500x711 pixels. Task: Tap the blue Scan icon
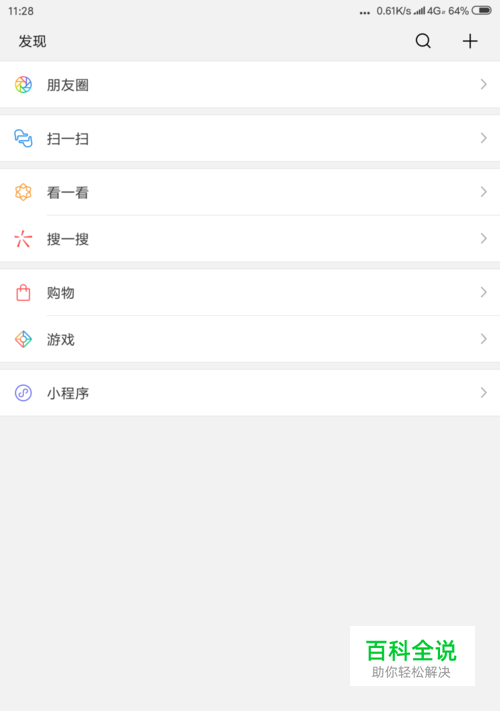(x=23, y=138)
